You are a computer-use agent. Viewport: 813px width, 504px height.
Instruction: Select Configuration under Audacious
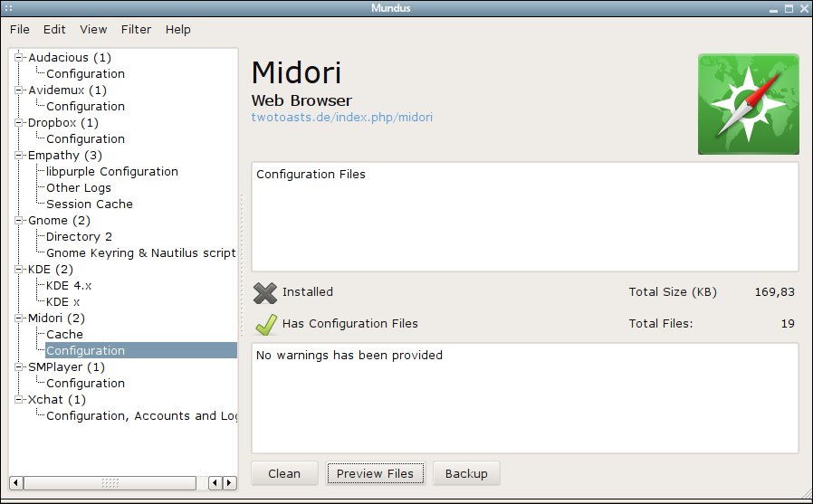pos(85,73)
